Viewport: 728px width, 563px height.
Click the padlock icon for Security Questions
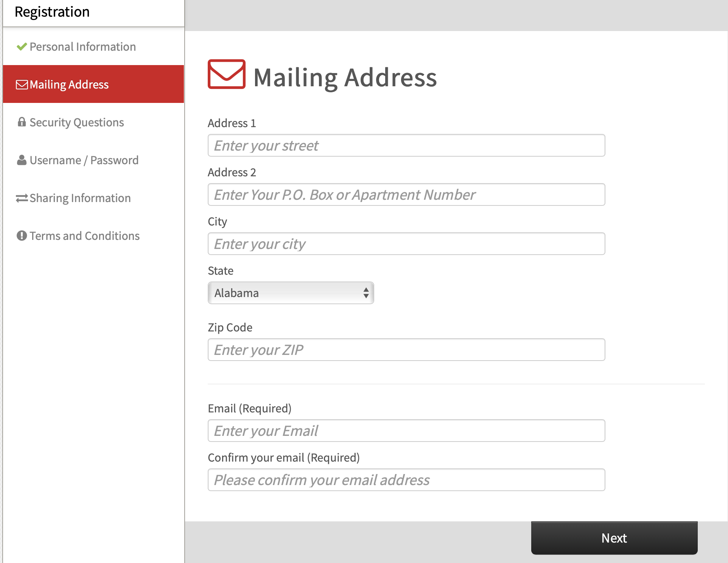pos(22,122)
